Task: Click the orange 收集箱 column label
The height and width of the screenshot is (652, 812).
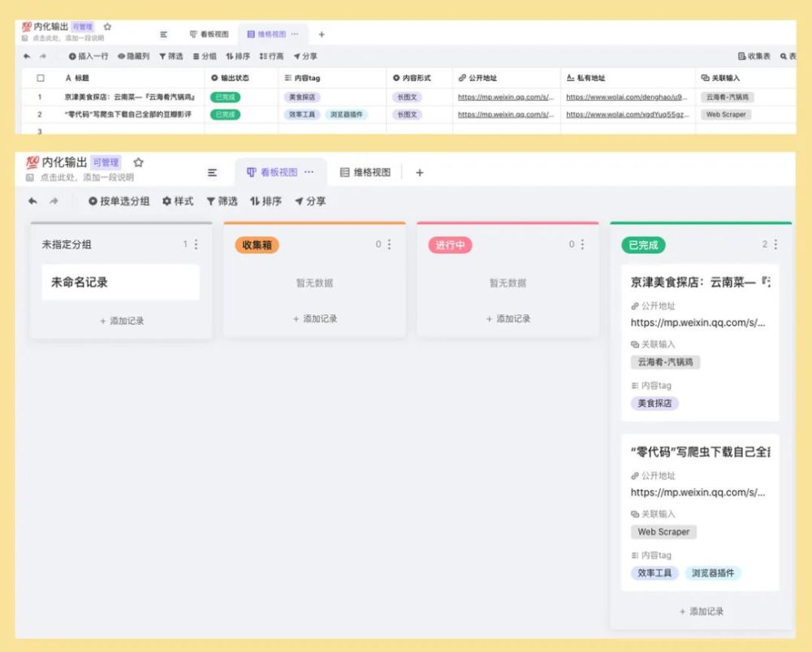Action: click(257, 245)
